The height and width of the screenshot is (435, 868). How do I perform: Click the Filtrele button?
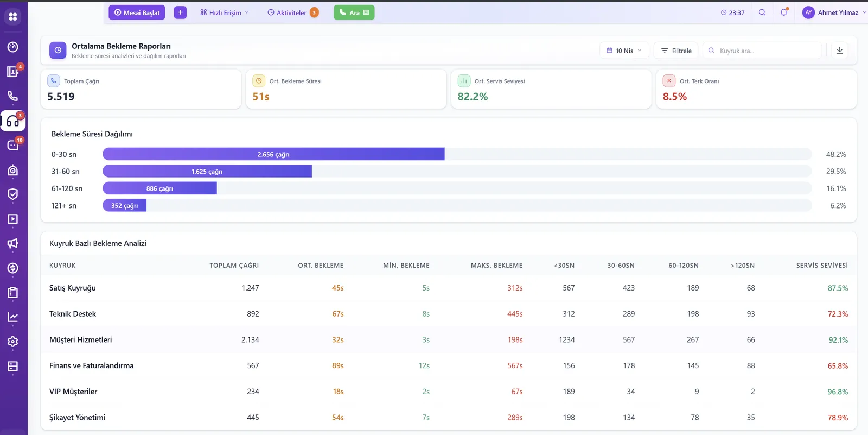pos(676,51)
